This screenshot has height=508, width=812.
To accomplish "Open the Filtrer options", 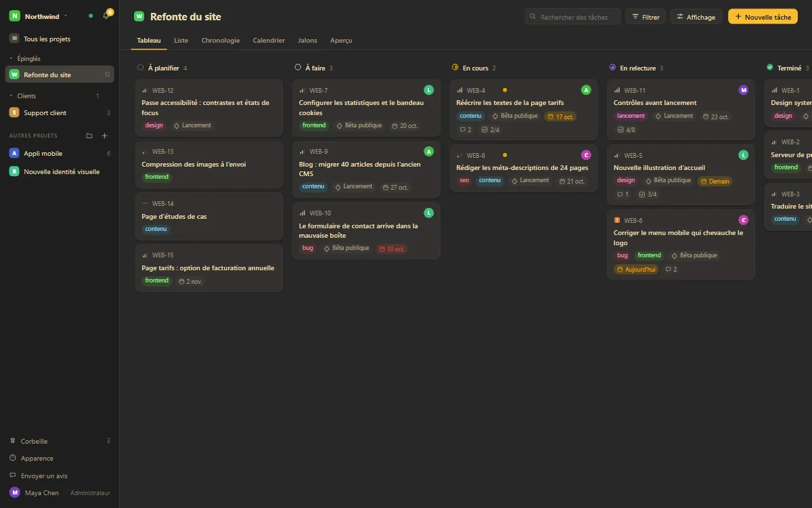I will click(646, 17).
